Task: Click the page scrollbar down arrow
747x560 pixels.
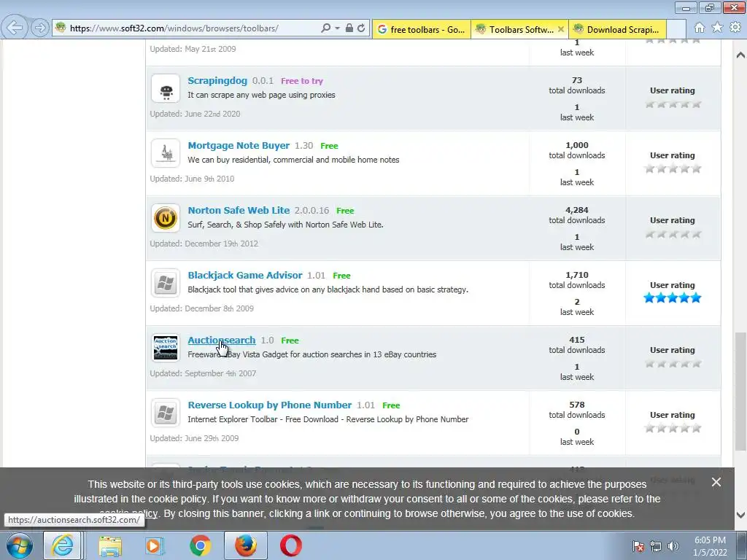Action: tap(740, 515)
